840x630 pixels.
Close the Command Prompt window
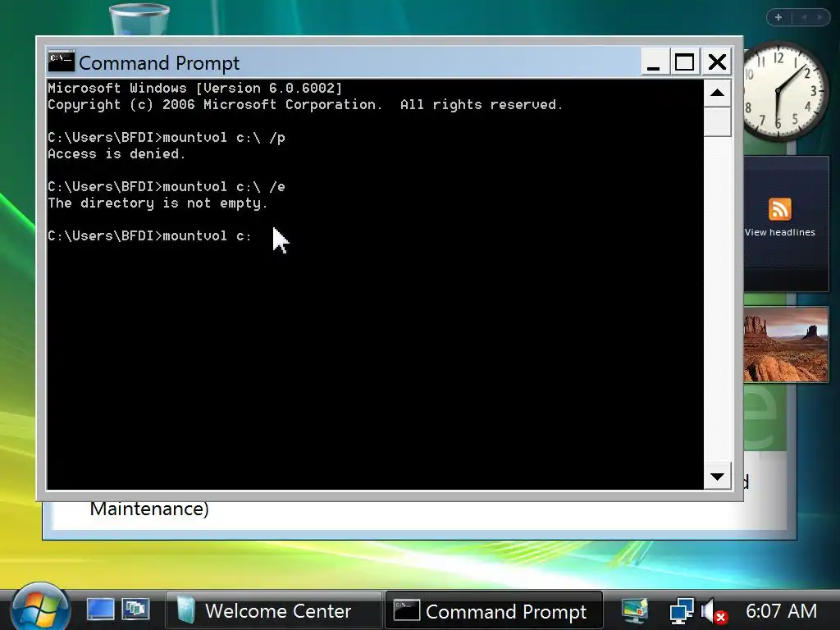pyautogui.click(x=717, y=62)
